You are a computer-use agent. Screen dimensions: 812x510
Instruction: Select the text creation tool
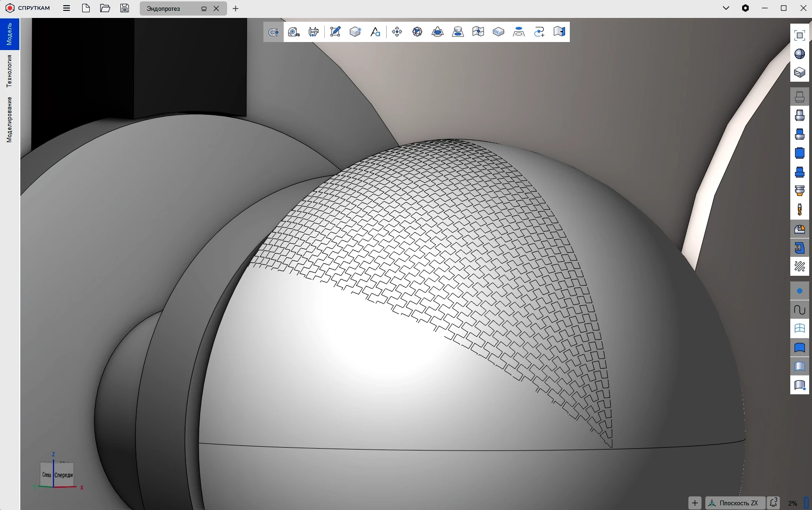(376, 32)
